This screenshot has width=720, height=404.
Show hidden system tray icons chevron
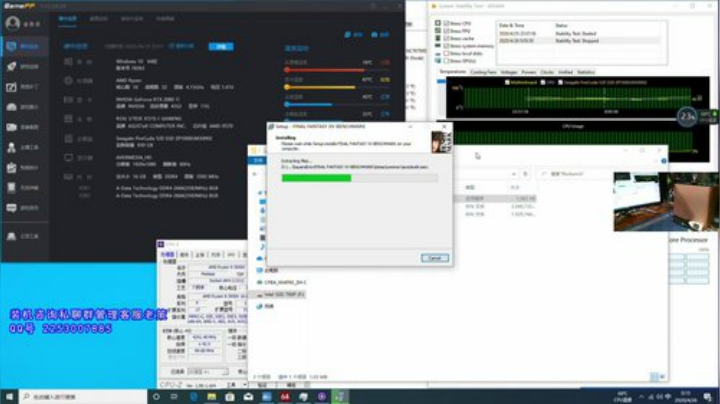click(641, 397)
